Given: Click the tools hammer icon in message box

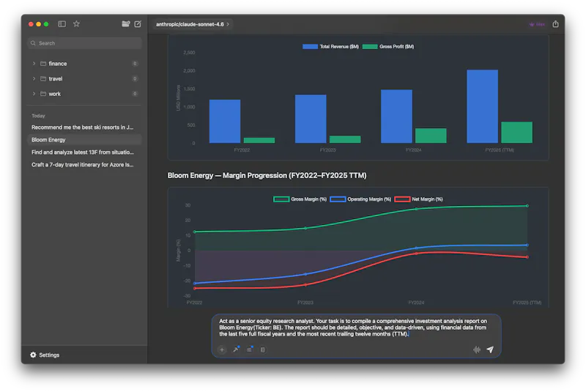Looking at the screenshot, I should click(236, 350).
